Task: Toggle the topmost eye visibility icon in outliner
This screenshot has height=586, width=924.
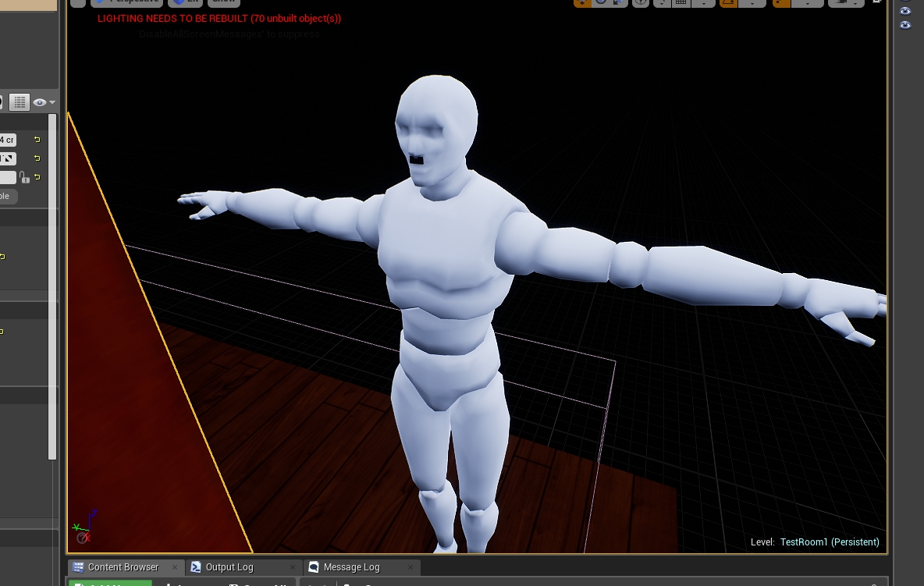Action: pos(905,11)
